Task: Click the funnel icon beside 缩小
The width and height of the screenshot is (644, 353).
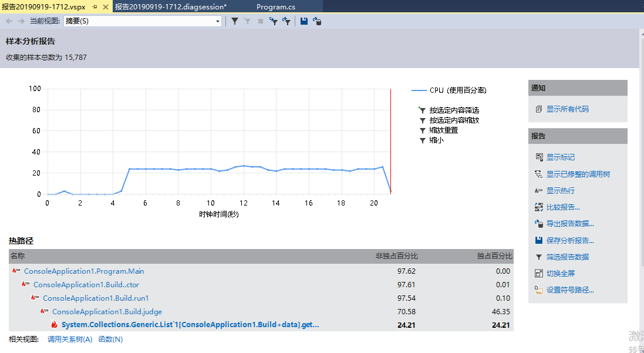Action: [422, 140]
